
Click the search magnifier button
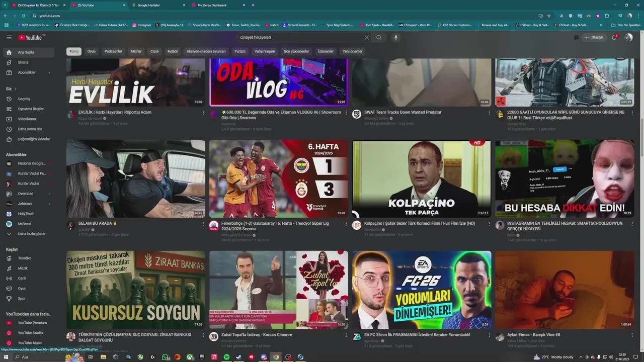pos(379,37)
